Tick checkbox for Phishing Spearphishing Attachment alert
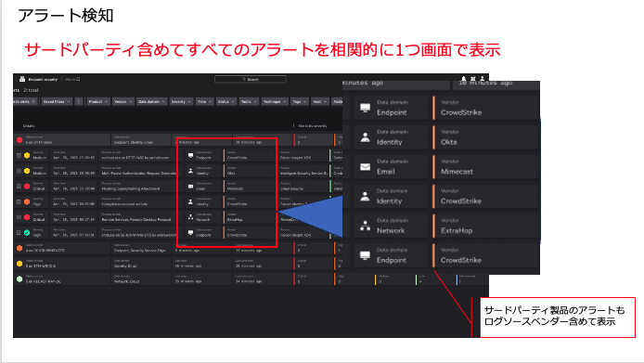644x363 pixels. 19,187
